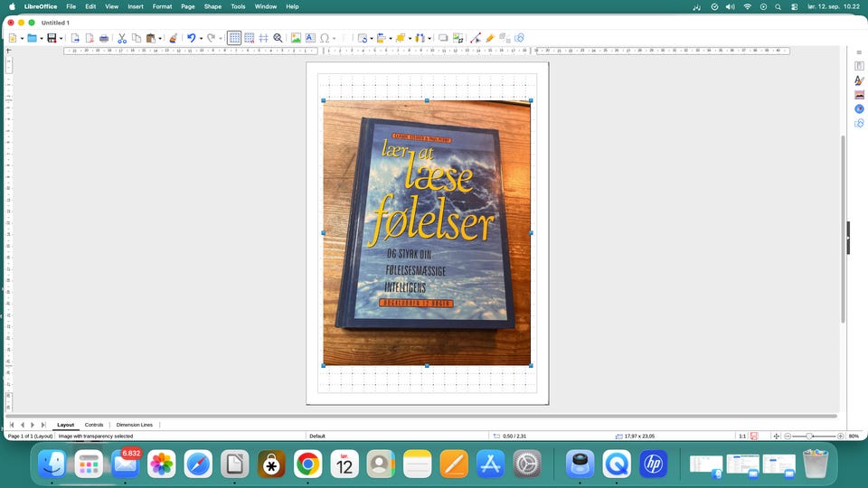Insert Special Character omega icon

325,38
